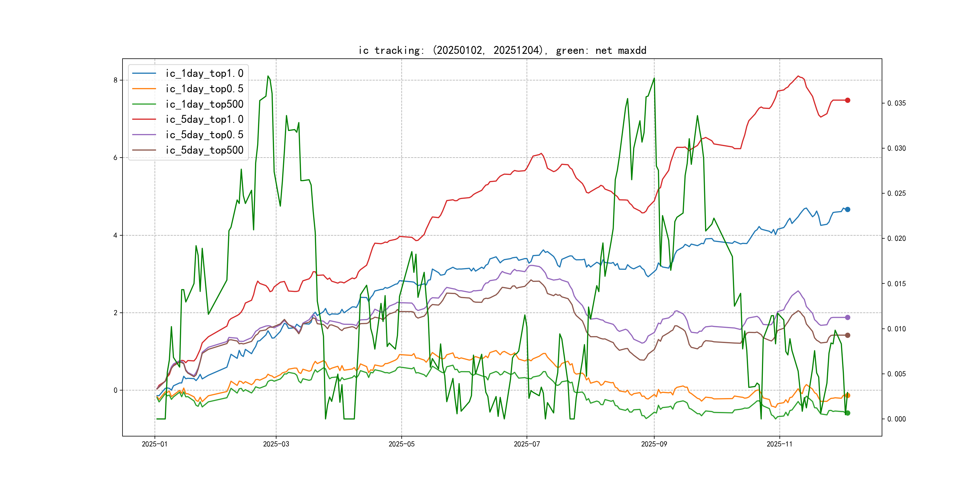This screenshot has height=490, width=980.
Task: Click the 0.035 right axis label
Action: pyautogui.click(x=896, y=103)
